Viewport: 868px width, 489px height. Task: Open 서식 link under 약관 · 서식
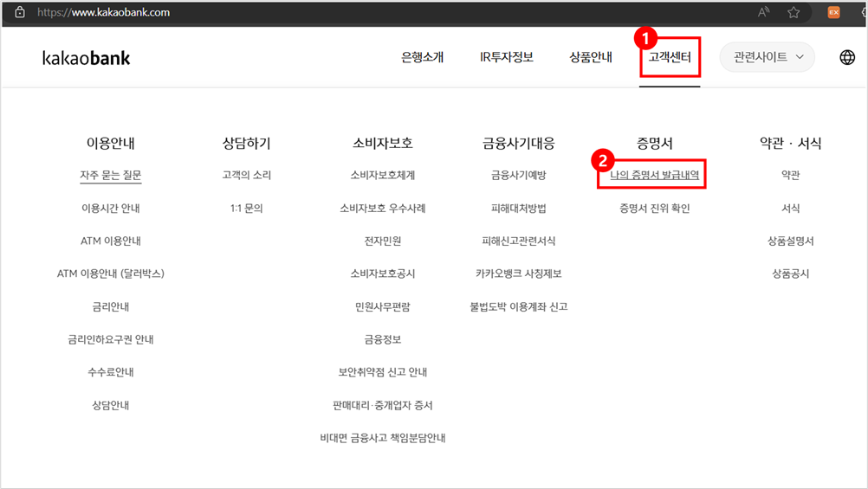click(x=791, y=208)
